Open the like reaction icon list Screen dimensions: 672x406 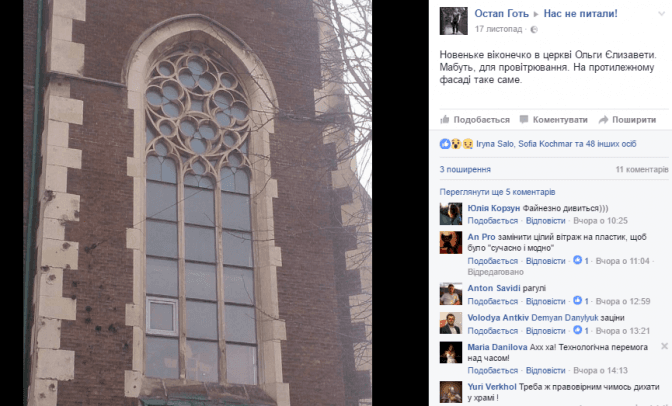click(x=445, y=144)
